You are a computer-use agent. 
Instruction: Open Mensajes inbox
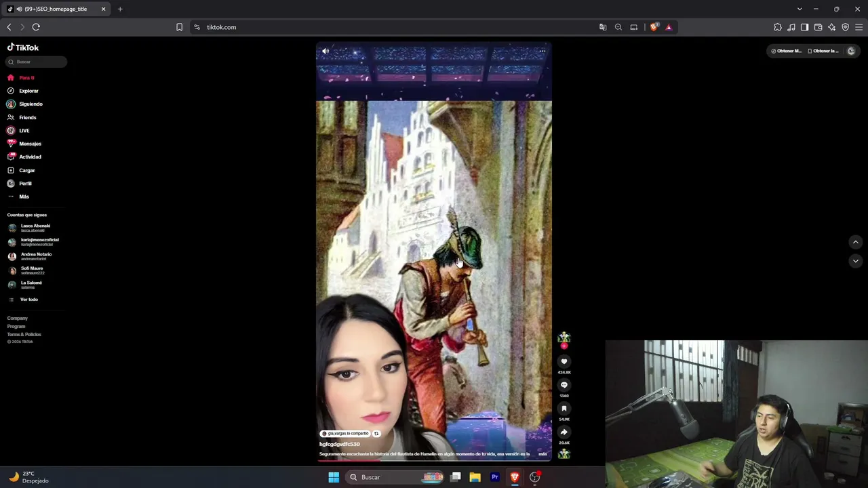(x=30, y=144)
